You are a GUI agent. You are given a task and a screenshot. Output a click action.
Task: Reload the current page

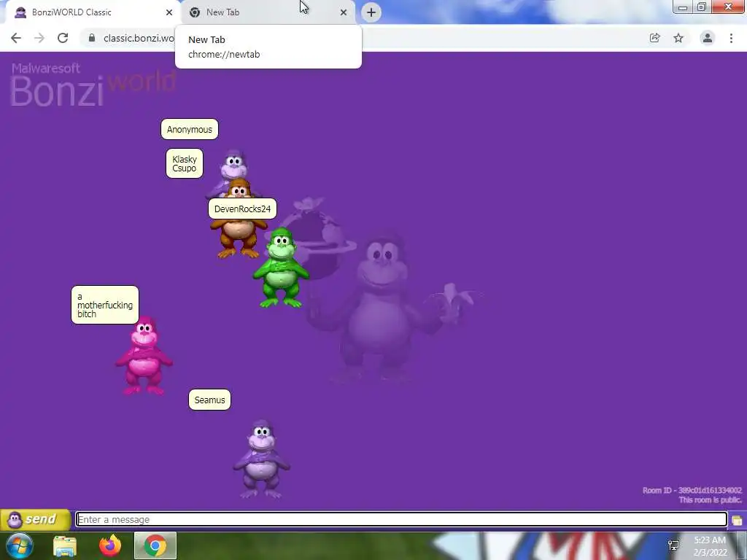(x=63, y=38)
